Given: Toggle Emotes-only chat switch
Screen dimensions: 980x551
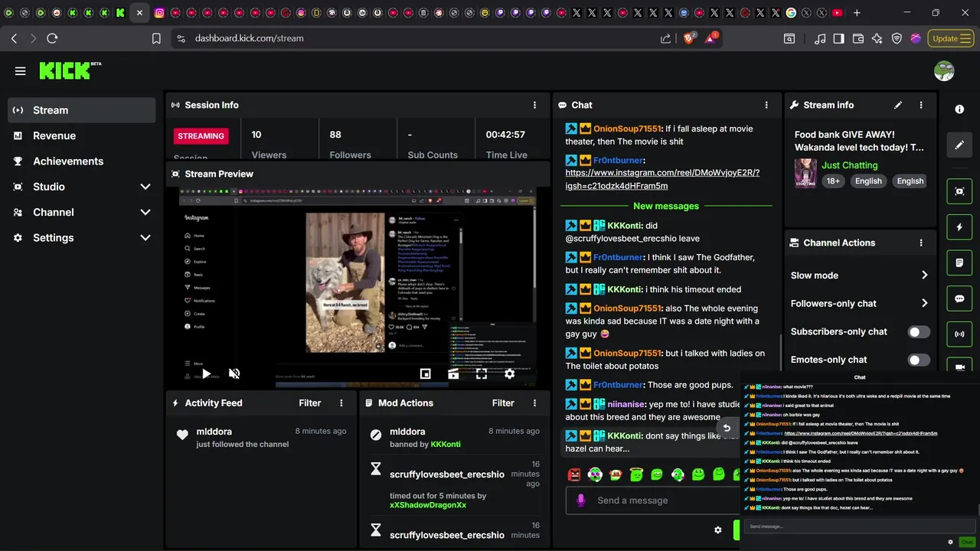Looking at the screenshot, I should coord(919,360).
